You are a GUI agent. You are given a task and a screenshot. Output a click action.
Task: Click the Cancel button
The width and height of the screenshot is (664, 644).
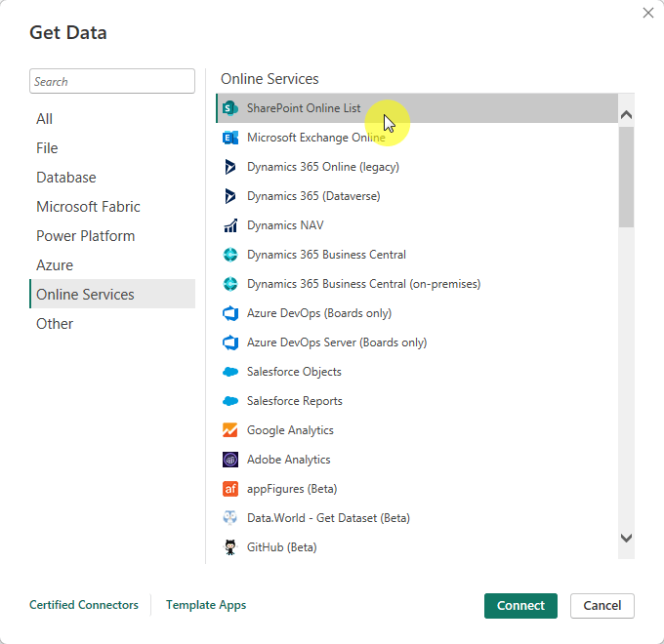(602, 606)
